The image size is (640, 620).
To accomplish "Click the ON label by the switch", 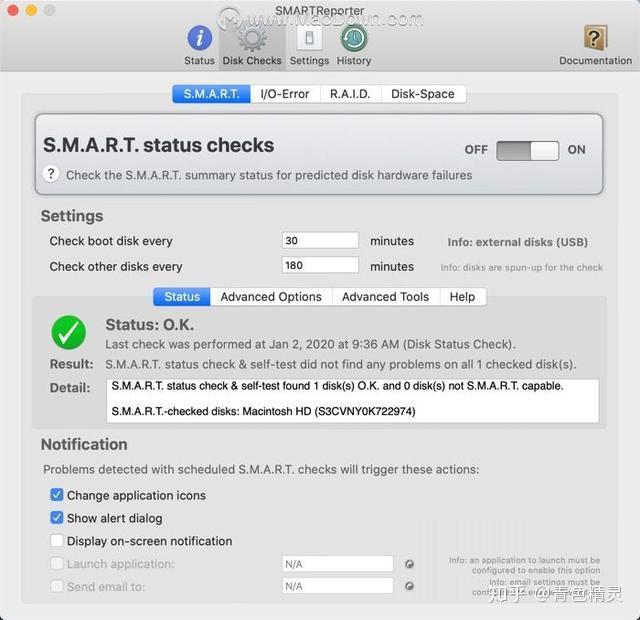I will (x=576, y=150).
